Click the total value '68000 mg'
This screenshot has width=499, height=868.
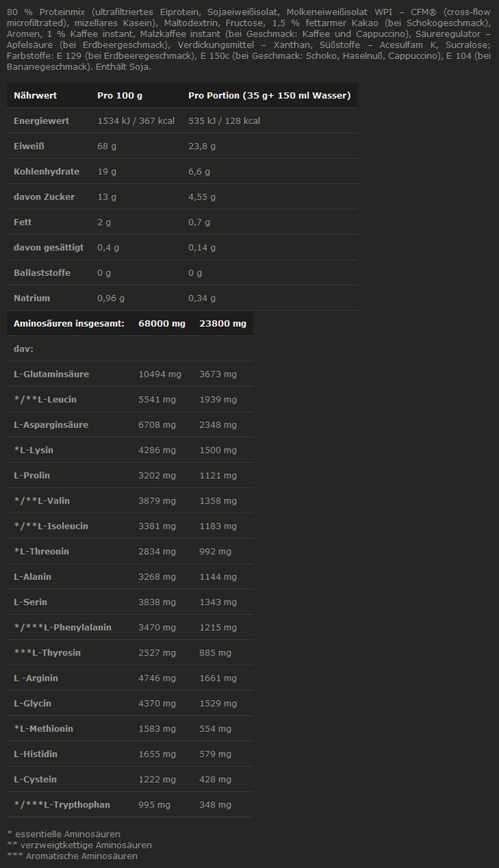click(x=162, y=324)
